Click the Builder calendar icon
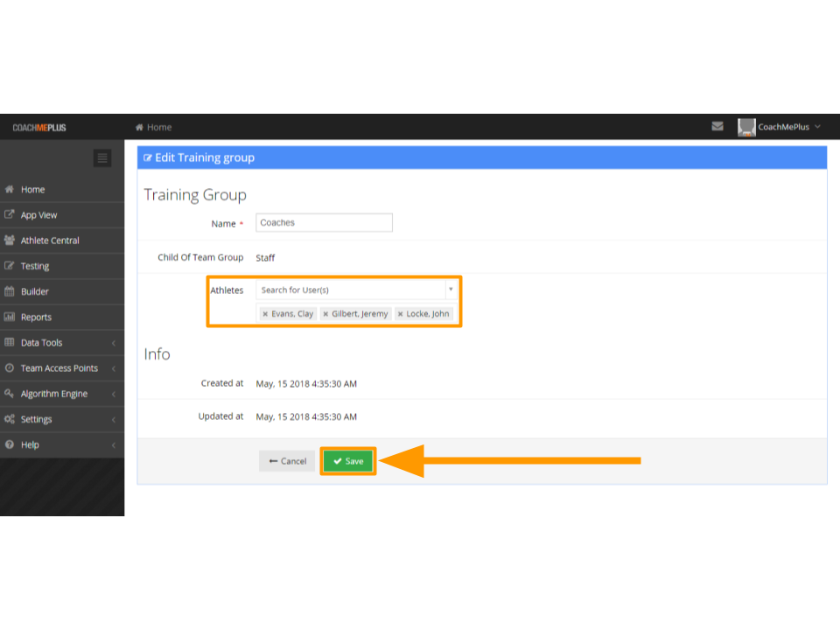 tap(9, 291)
